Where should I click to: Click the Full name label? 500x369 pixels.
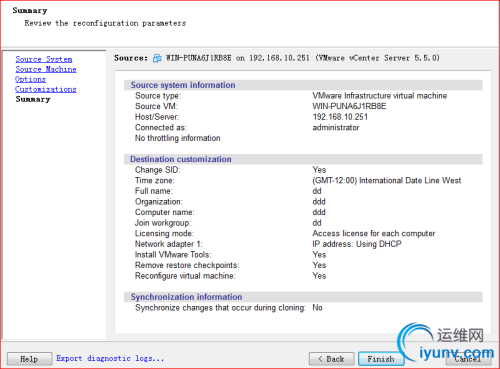[154, 191]
